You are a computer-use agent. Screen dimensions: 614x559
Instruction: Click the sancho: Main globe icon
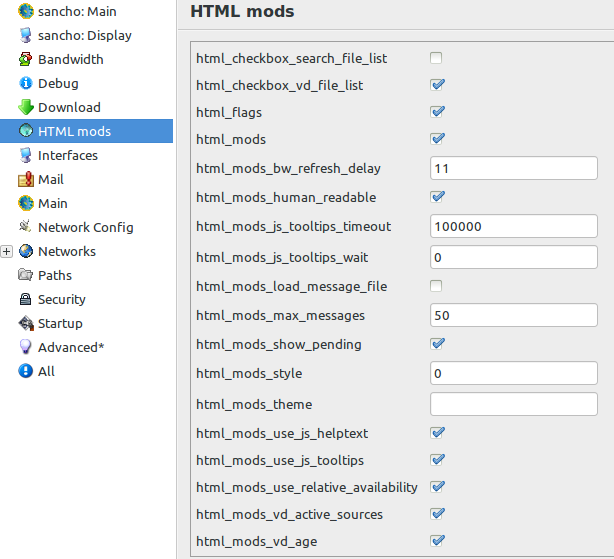pos(26,11)
